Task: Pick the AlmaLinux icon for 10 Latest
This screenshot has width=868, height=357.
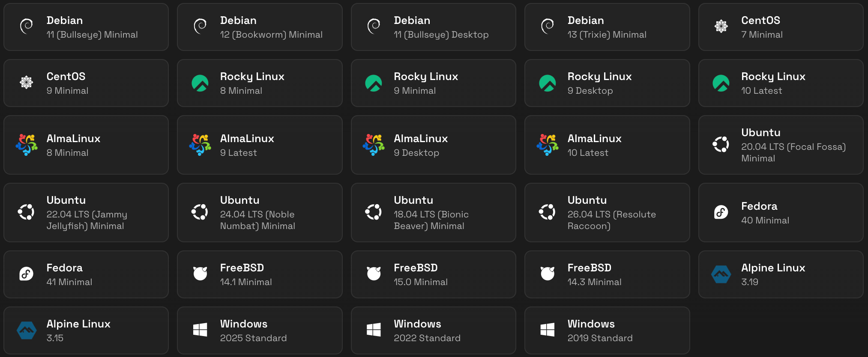Action: coord(548,145)
